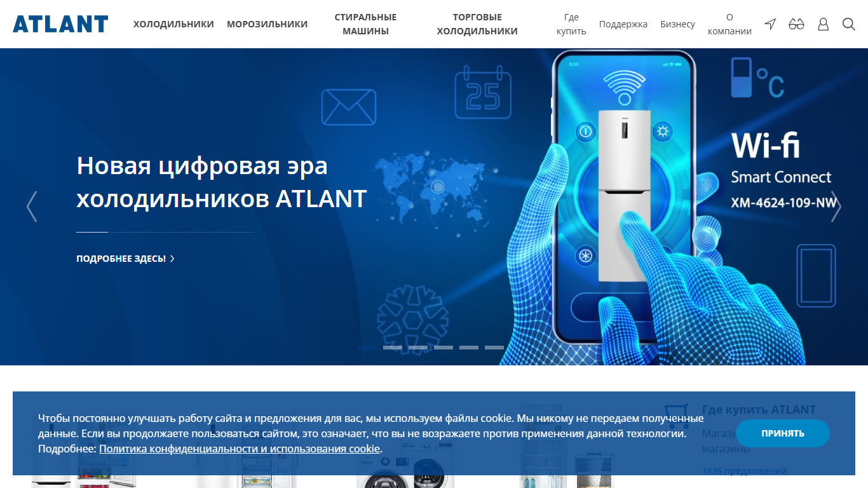Open Где купить menu item

[571, 24]
